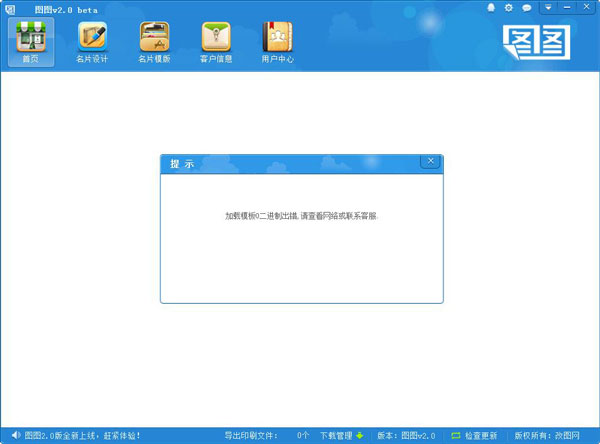This screenshot has height=444, width=600.
Task: Open 名片设计 card design
Action: click(x=92, y=42)
